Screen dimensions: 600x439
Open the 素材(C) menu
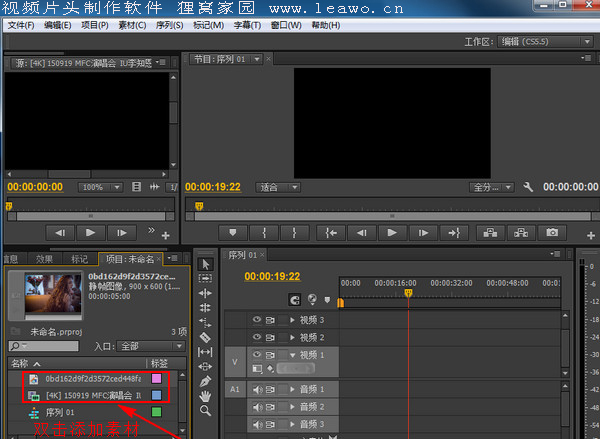coord(132,25)
